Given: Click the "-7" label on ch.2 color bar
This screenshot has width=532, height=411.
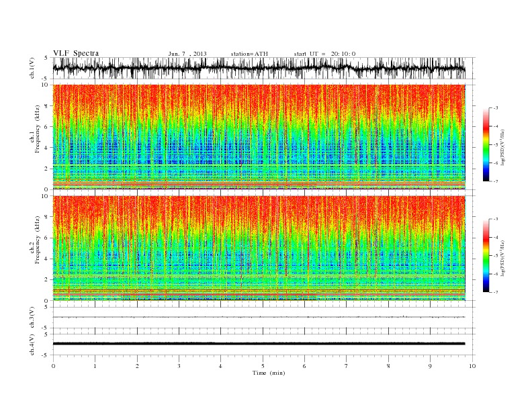Looking at the screenshot, I should click(x=495, y=292).
